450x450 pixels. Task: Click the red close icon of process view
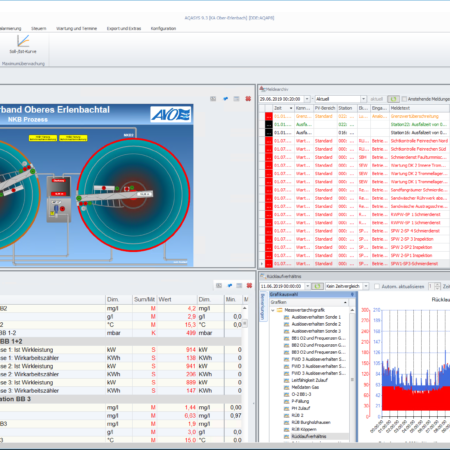248,99
